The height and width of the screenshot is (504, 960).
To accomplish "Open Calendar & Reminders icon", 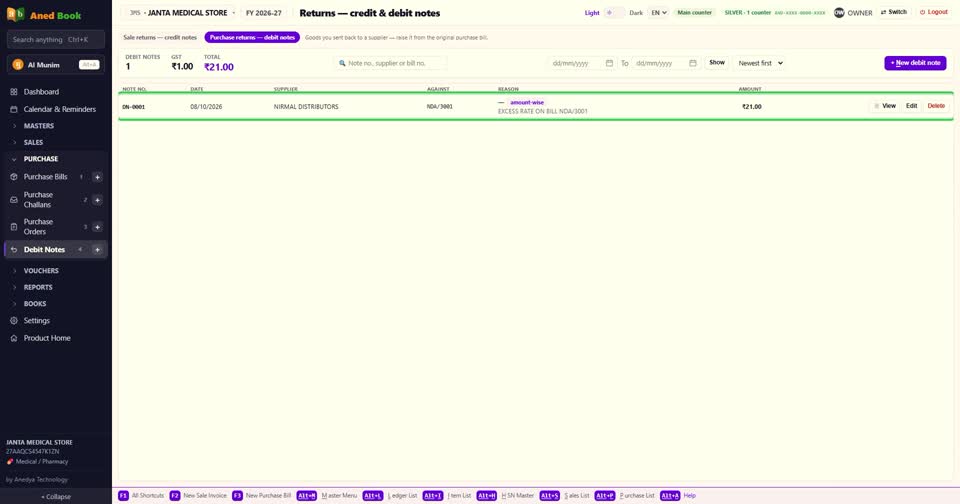I will tap(13, 110).
